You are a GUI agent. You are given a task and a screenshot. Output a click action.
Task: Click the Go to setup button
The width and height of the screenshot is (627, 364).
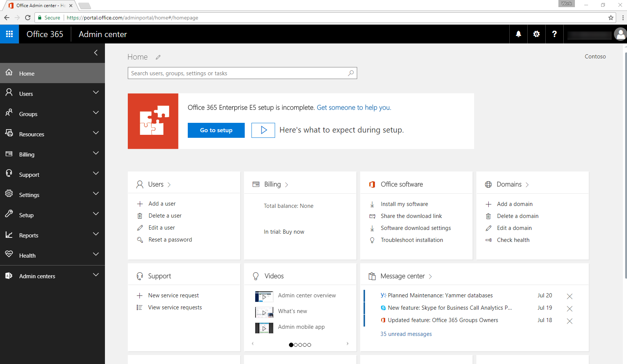tap(216, 130)
